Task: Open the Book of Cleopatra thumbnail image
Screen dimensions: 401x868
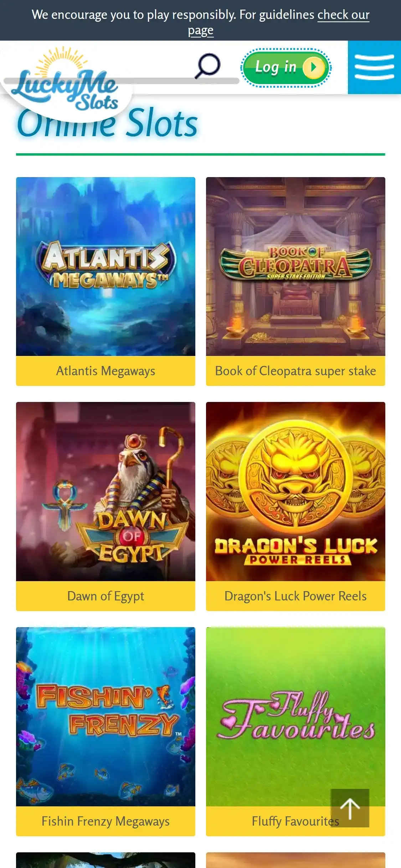Action: 295,267
